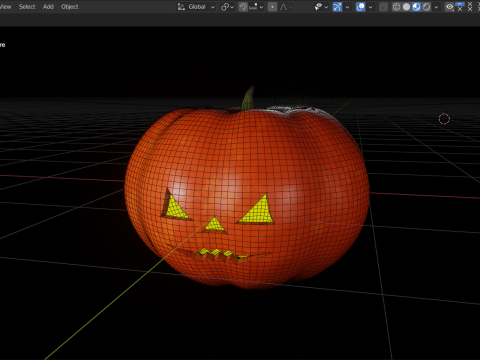Toggle the show gizmo button

click(x=337, y=7)
